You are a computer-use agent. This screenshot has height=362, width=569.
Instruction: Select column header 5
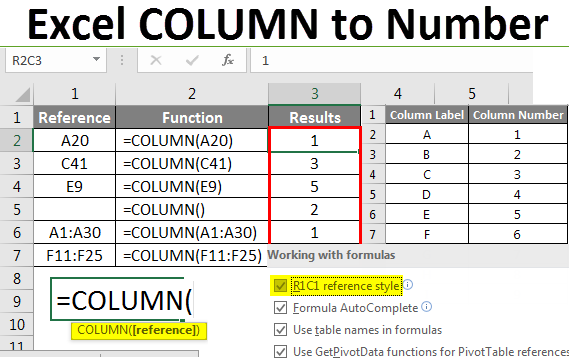(472, 94)
